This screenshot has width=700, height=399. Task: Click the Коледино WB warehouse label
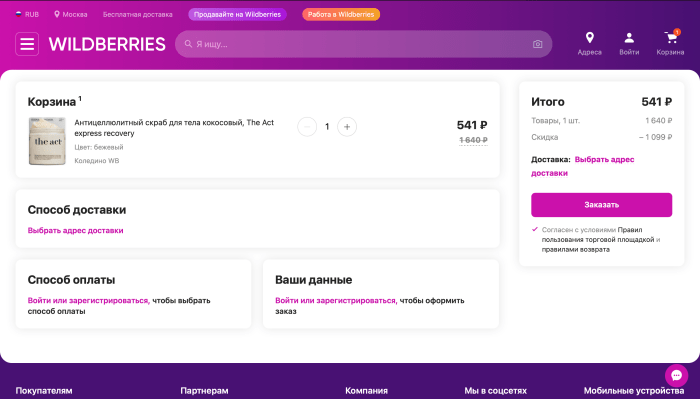(x=96, y=160)
